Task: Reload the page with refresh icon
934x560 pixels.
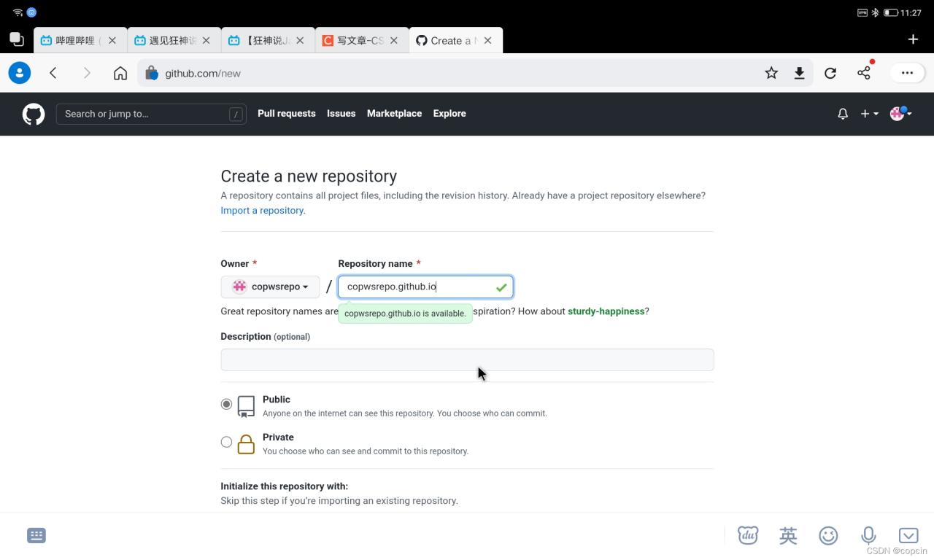Action: coord(830,73)
